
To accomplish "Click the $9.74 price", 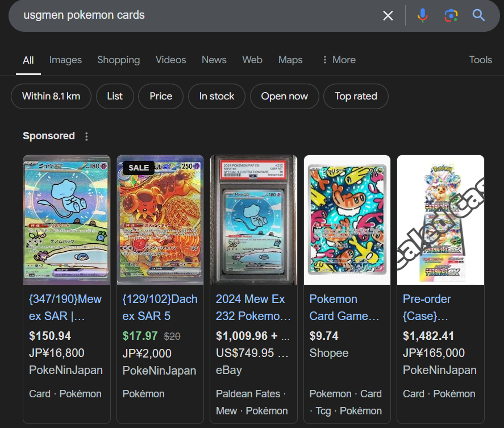I will (x=324, y=336).
